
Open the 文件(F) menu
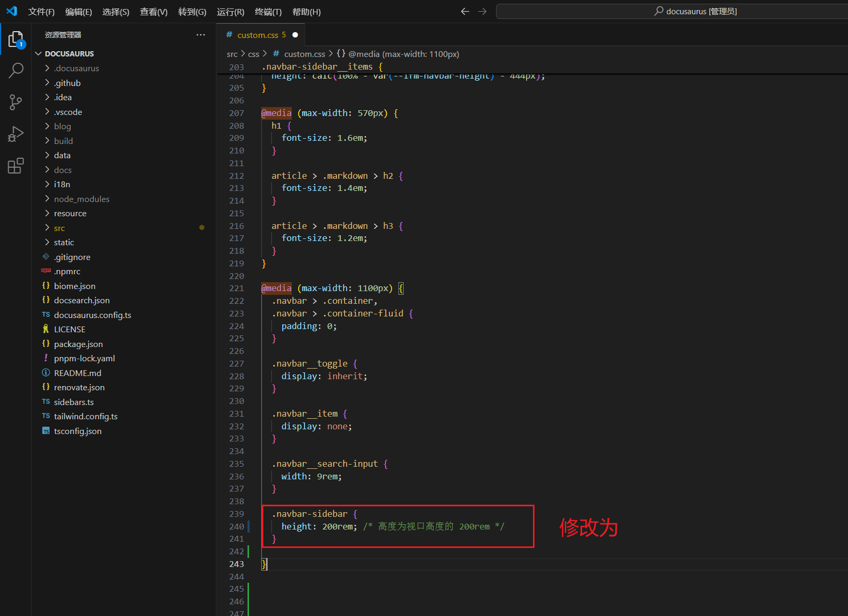(41, 12)
